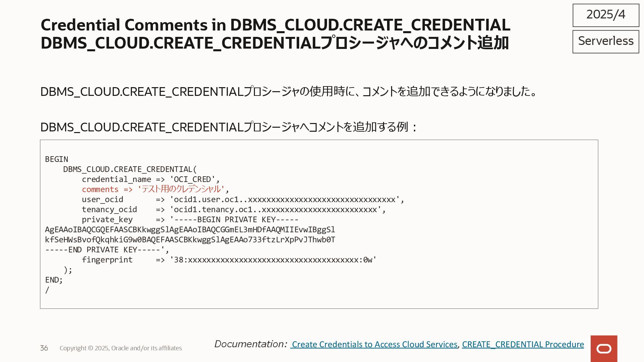
Task: Click the DBMS_CLOUD.CREATE_CREDENTIAL( call line
Action: (x=130, y=169)
